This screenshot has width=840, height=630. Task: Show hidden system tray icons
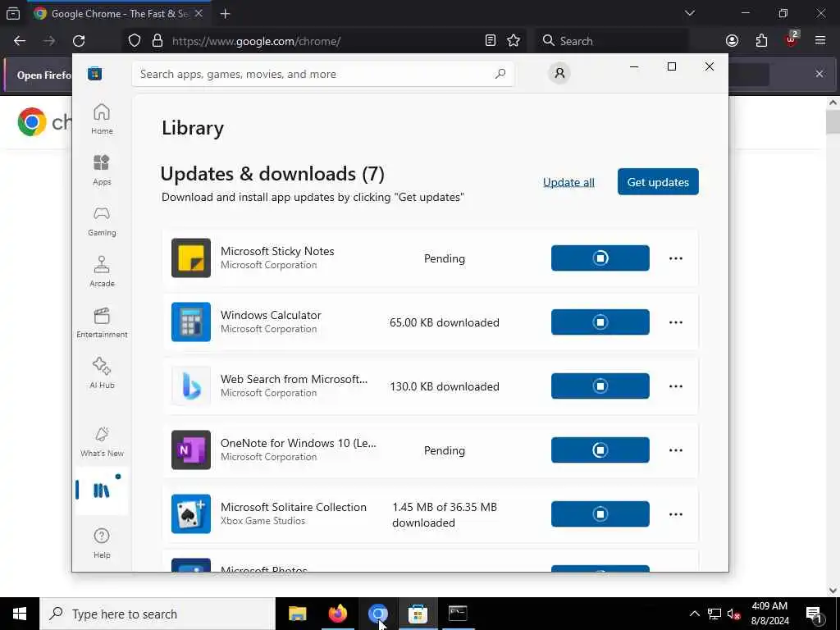694,614
